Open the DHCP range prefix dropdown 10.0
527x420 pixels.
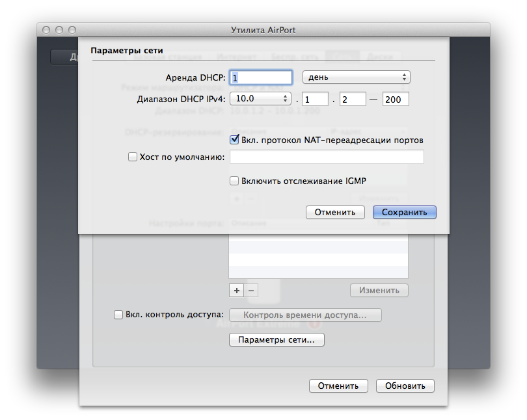coord(260,99)
